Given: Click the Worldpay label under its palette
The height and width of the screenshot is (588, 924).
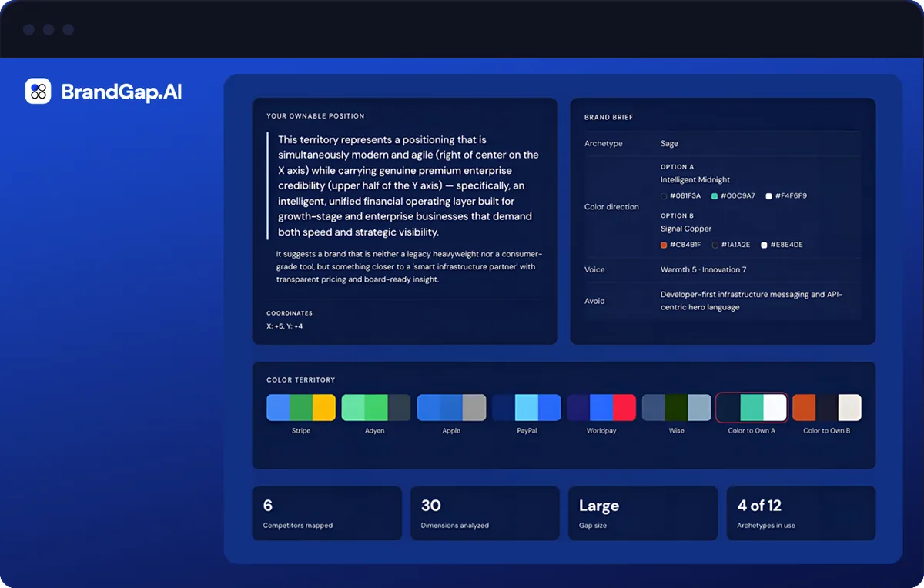Looking at the screenshot, I should coord(601,431).
